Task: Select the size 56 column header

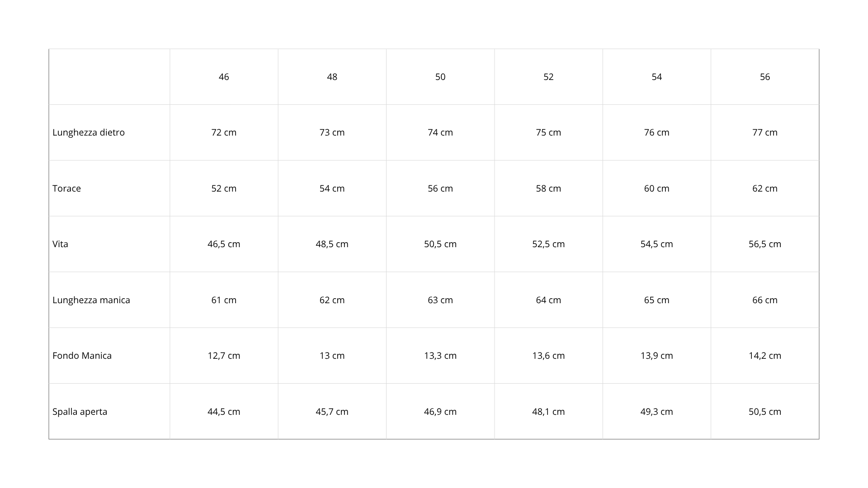Action: point(764,77)
